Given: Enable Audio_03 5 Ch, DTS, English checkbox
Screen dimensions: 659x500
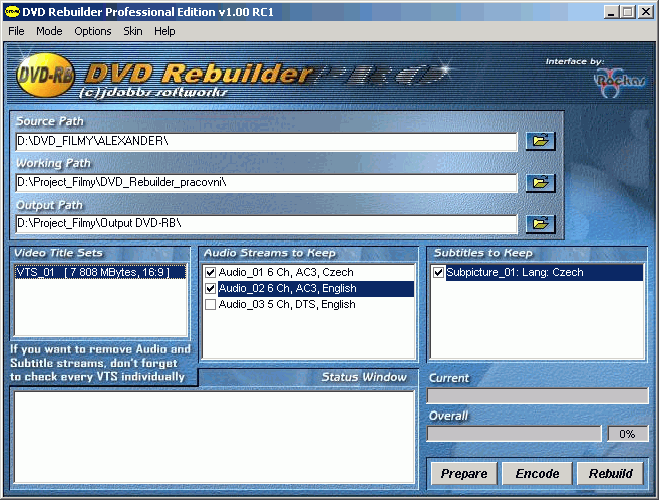Looking at the screenshot, I should [211, 305].
